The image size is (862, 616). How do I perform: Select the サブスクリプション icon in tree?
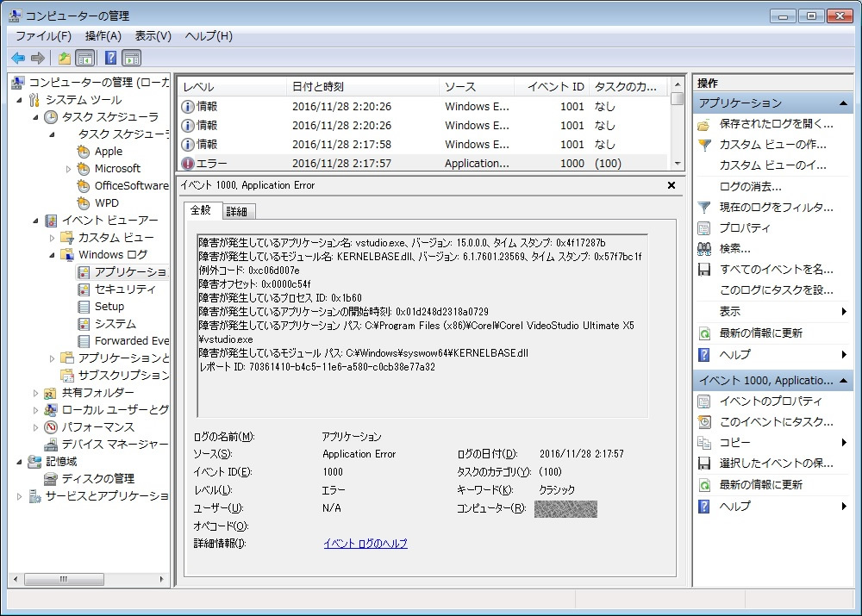[67, 376]
